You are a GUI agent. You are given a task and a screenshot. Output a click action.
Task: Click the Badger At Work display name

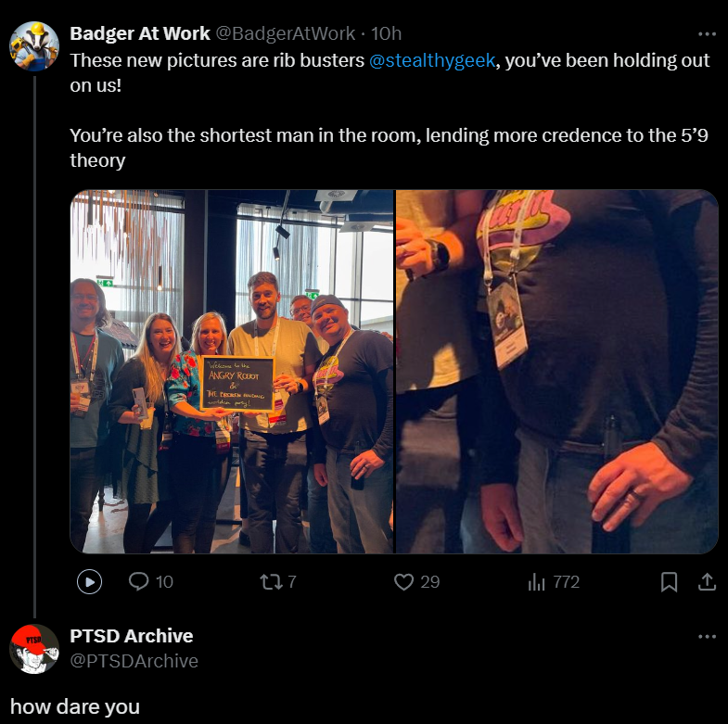point(140,33)
